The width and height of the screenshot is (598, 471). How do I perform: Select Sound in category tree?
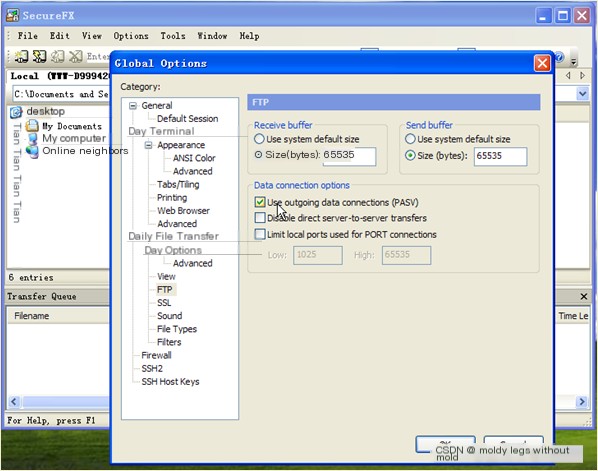(170, 316)
